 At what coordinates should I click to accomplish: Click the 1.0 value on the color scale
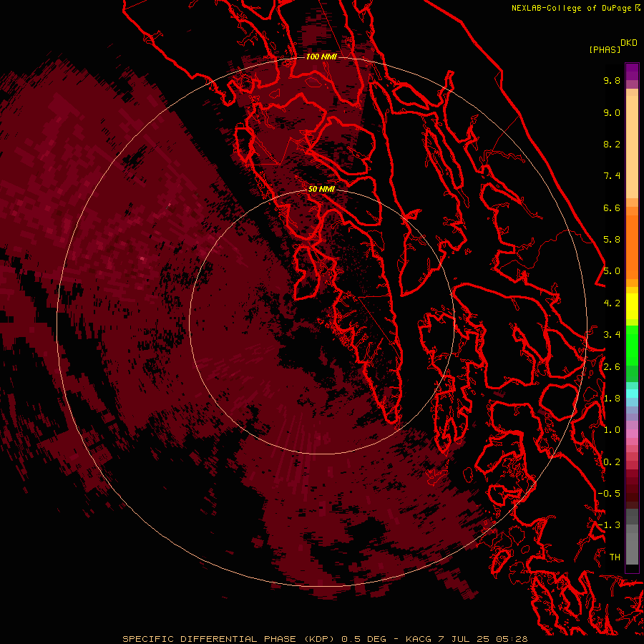[612, 430]
